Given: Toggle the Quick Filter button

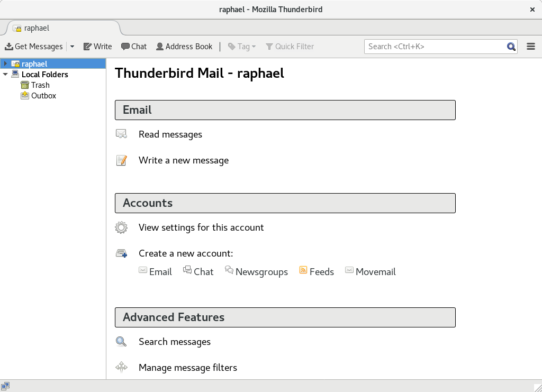Looking at the screenshot, I should (x=290, y=46).
